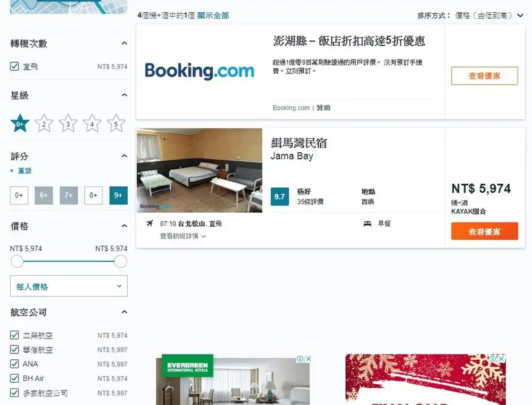Click the right price slider handle
Screen dimensions: 532x405
point(121,261)
